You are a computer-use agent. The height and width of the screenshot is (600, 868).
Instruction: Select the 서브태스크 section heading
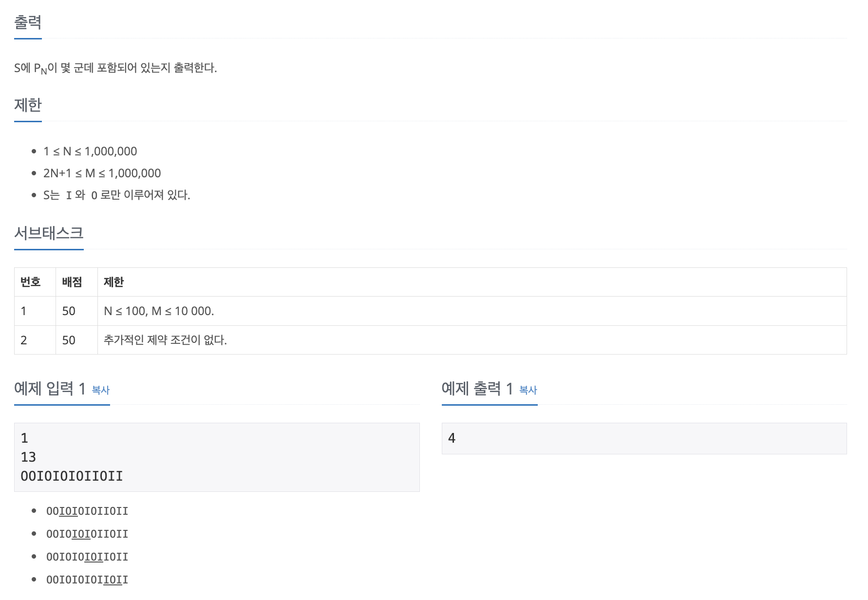pos(49,233)
